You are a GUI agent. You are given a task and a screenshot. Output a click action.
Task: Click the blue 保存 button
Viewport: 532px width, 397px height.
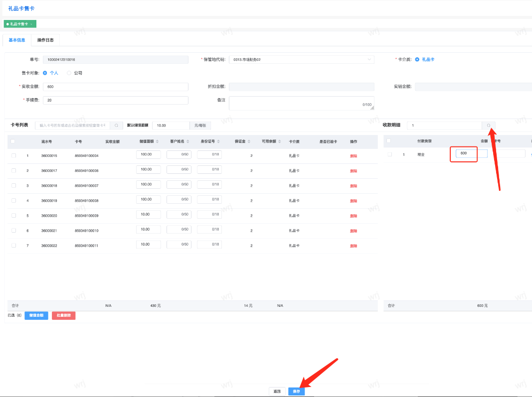[296, 392]
